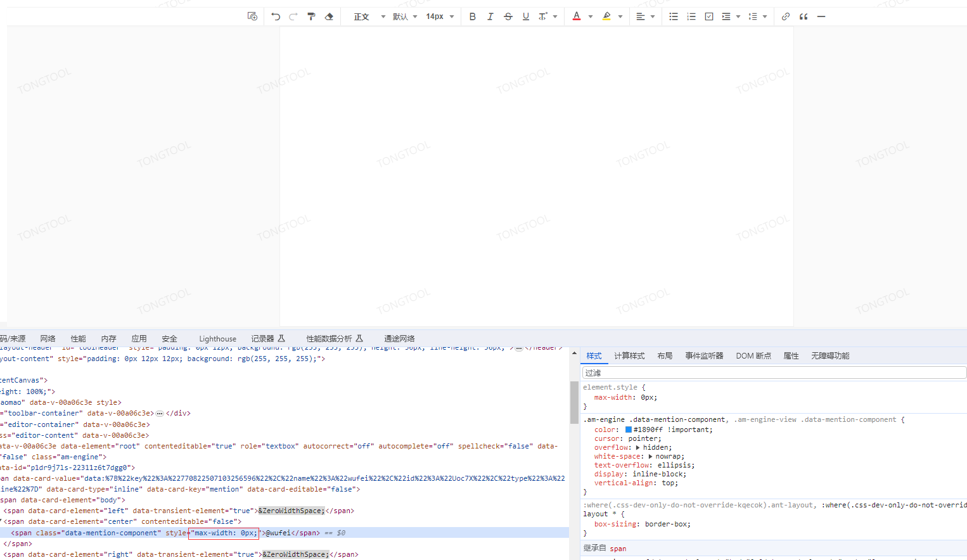This screenshot has width=967, height=560.
Task: Insert a hyperlink using the link icon
Action: [785, 16]
